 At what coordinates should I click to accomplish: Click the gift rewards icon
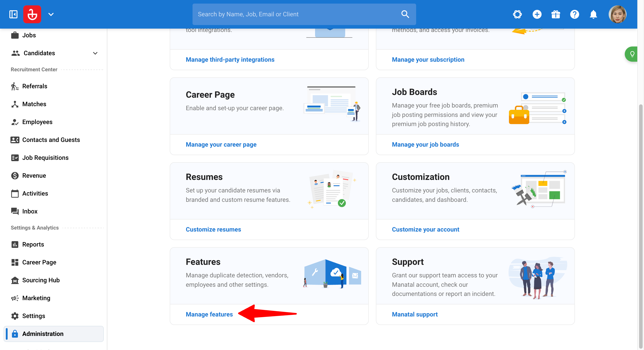(556, 14)
